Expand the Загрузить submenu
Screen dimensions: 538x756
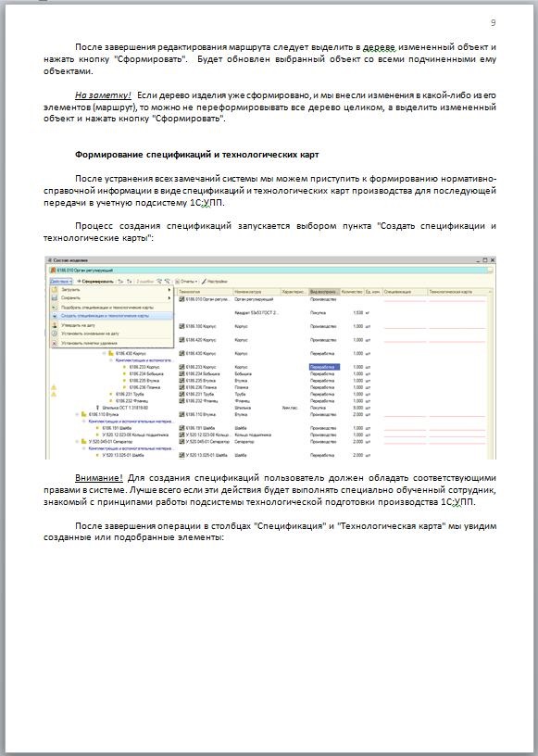point(111,290)
